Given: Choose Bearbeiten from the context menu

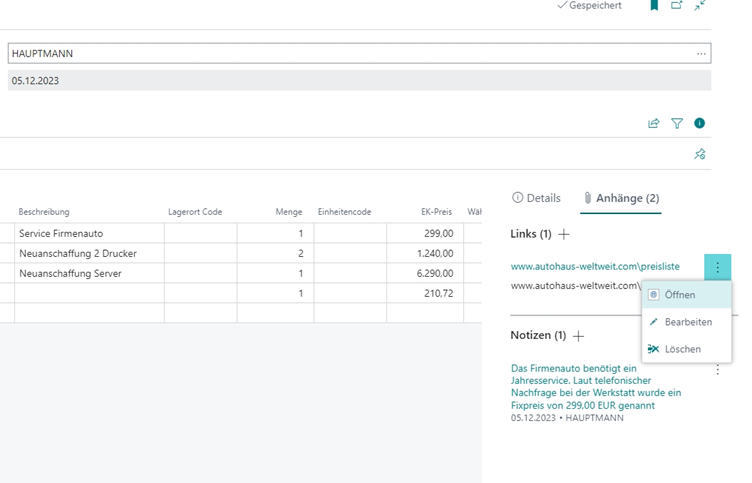Looking at the screenshot, I should (x=687, y=322).
